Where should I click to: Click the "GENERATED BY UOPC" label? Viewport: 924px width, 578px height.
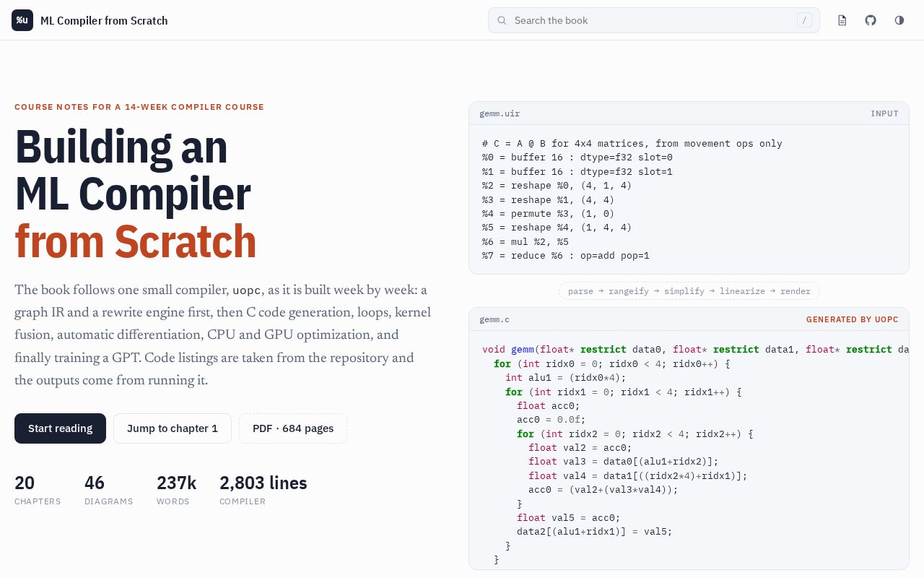(x=853, y=319)
